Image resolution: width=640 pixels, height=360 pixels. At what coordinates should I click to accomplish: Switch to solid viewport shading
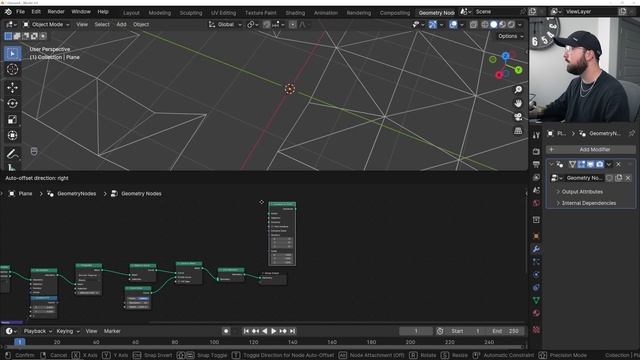pos(494,25)
